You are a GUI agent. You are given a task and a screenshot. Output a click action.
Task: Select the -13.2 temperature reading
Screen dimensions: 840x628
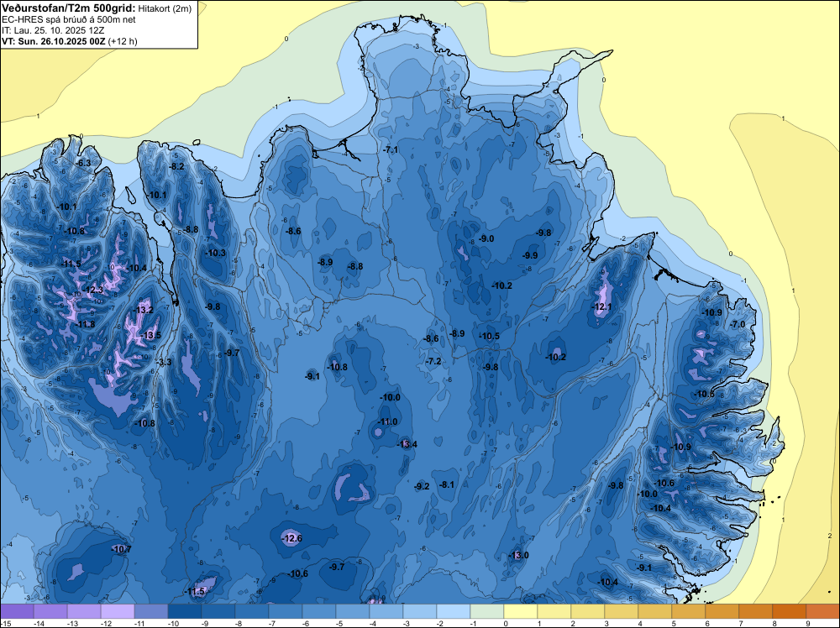(x=143, y=310)
